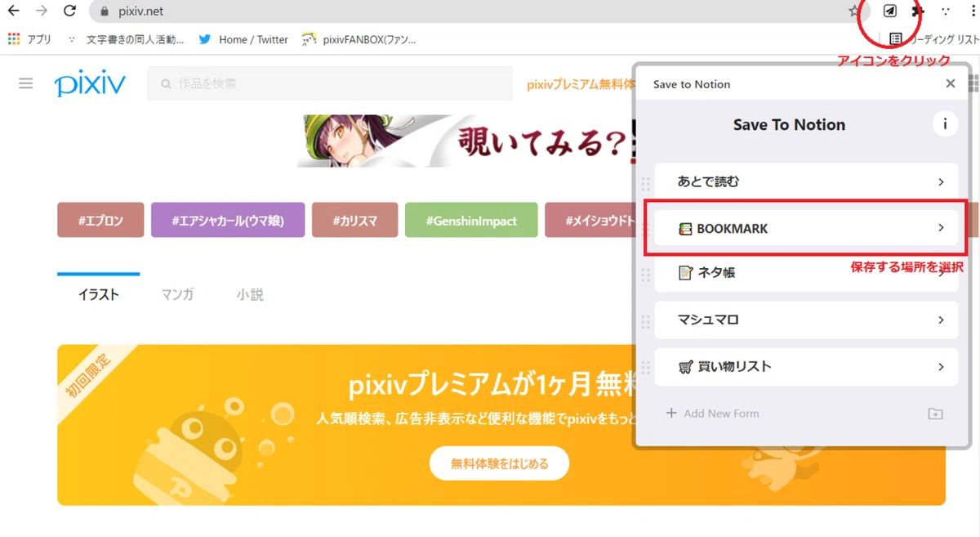The image size is (980, 537).
Task: Open the pixiv hamburger menu
Action: point(26,83)
